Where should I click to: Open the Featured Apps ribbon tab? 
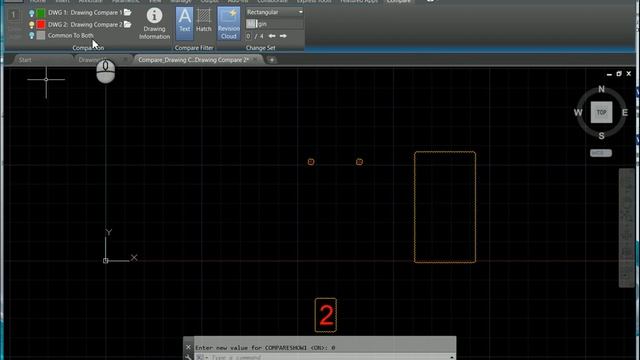pyautogui.click(x=359, y=2)
